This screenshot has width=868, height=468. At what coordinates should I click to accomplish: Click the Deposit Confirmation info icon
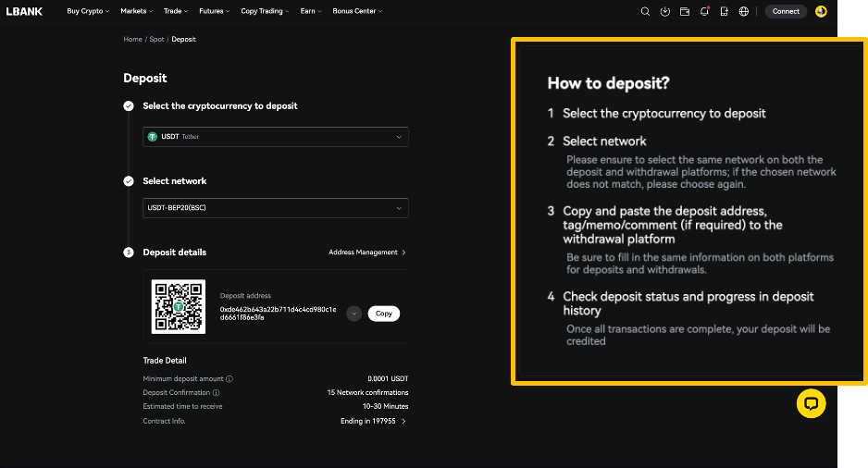[x=216, y=393]
